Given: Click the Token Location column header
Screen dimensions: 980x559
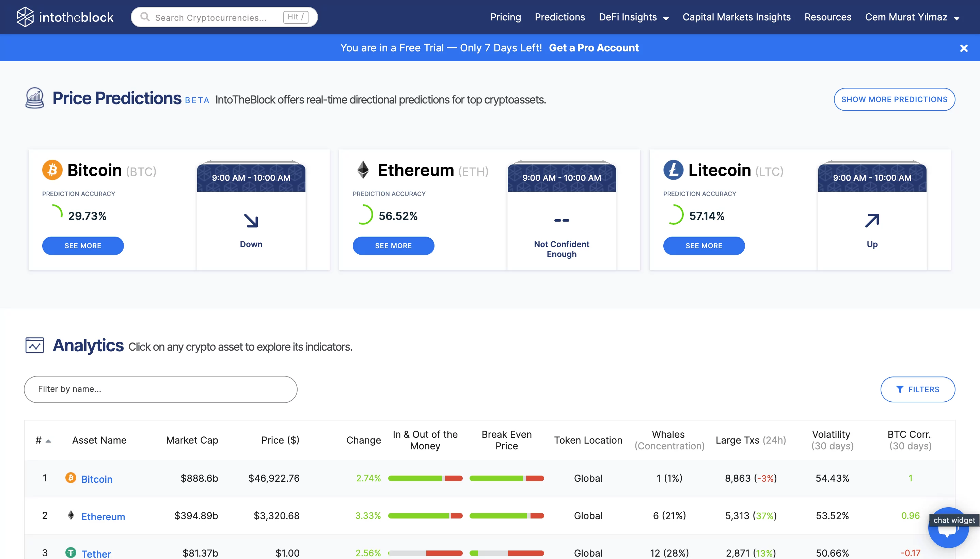Looking at the screenshot, I should (588, 440).
